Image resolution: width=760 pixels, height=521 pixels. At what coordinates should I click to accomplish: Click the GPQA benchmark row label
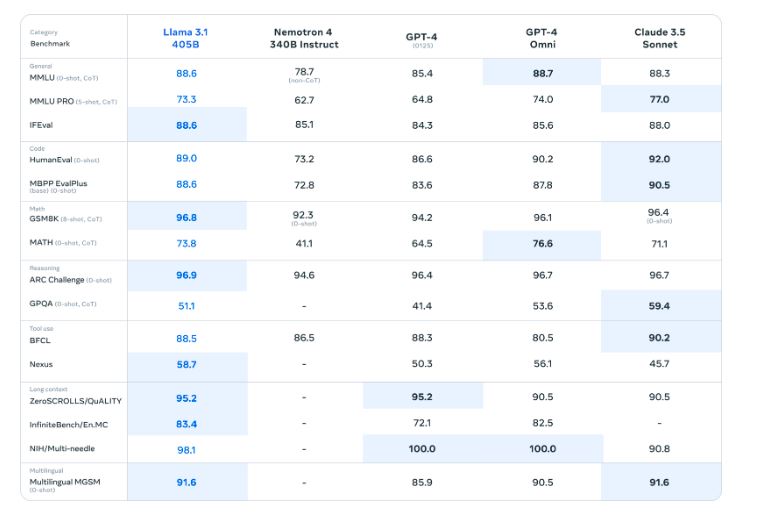42,304
